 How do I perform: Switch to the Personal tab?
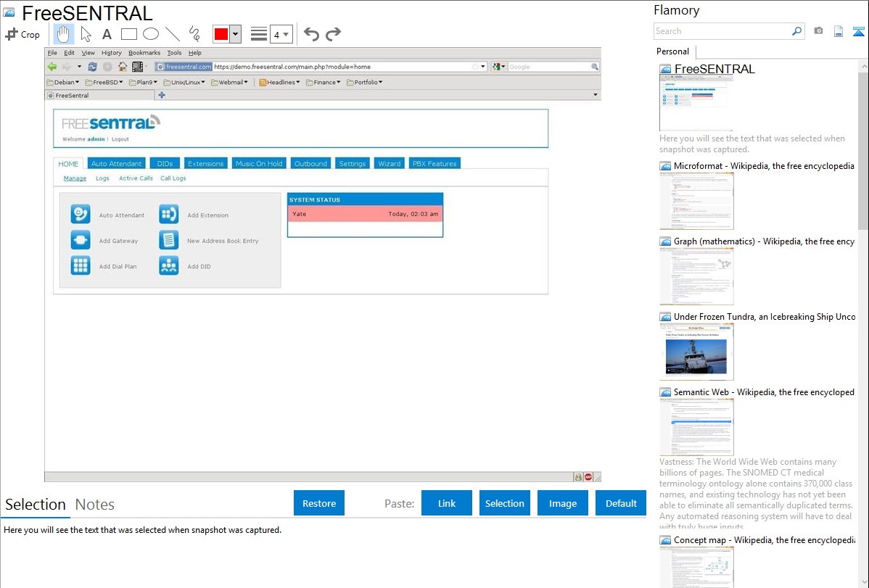pos(672,51)
